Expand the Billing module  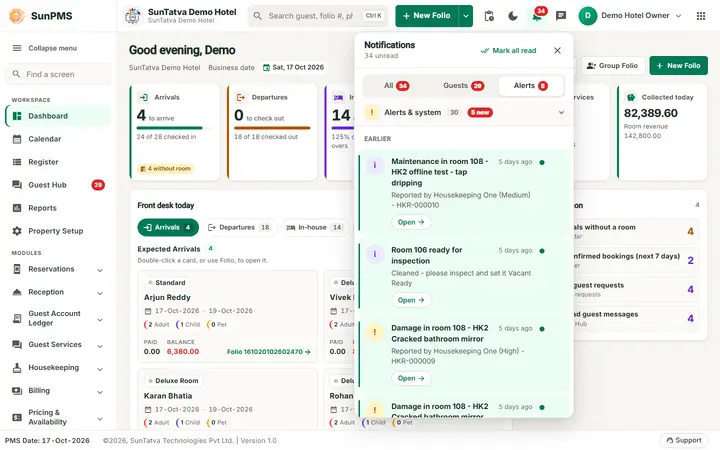point(58,390)
